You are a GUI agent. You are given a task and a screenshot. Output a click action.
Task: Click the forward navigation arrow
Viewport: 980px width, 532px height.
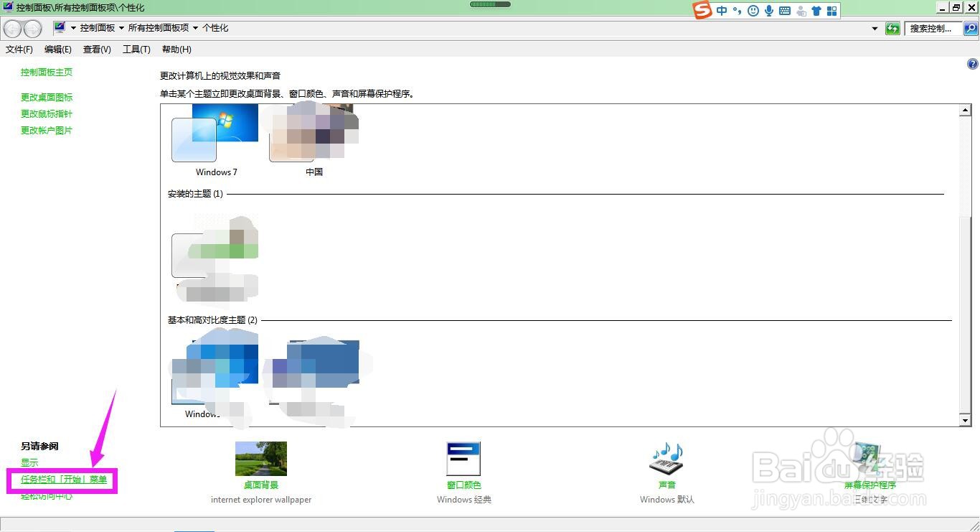33,29
